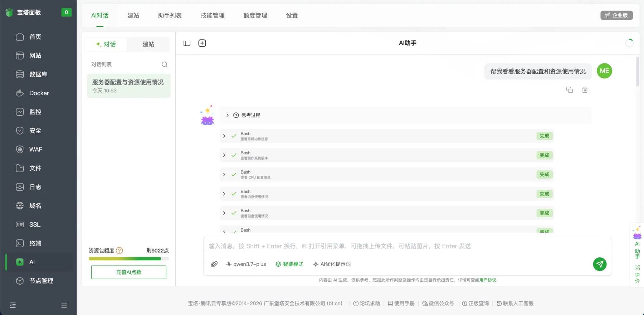Open the 数据库 database section

38,74
